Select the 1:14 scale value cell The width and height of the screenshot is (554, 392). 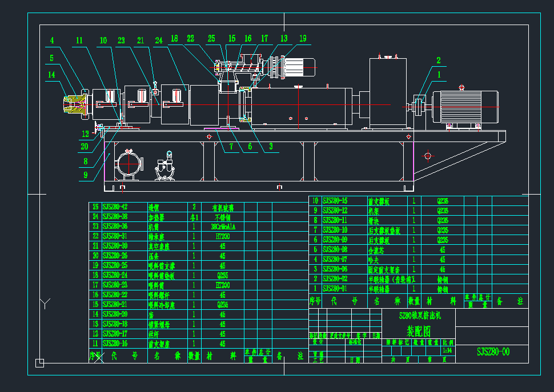point(447,351)
